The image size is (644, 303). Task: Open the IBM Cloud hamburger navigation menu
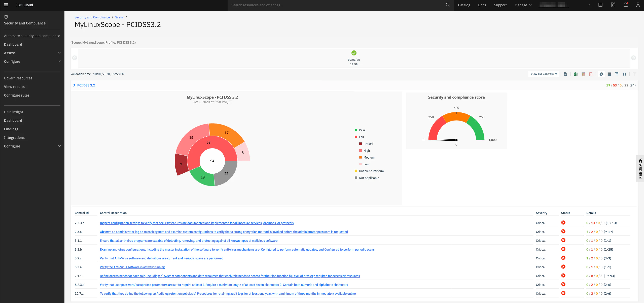click(x=6, y=5)
